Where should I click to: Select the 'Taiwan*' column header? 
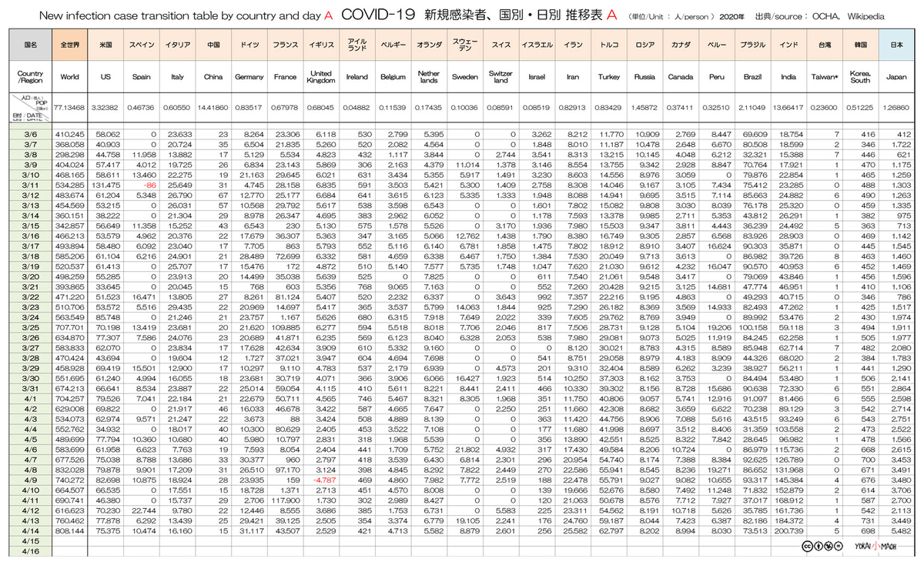824,78
